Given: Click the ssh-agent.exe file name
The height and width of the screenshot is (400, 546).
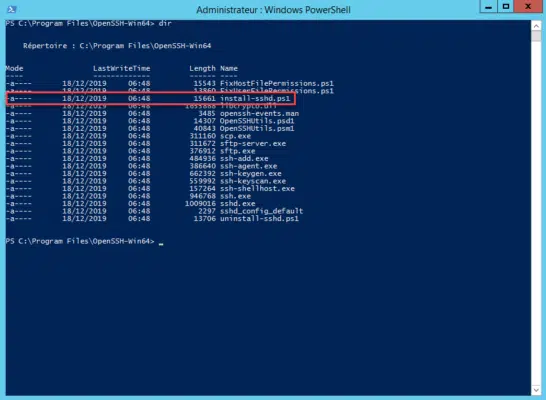Looking at the screenshot, I should 248,166.
